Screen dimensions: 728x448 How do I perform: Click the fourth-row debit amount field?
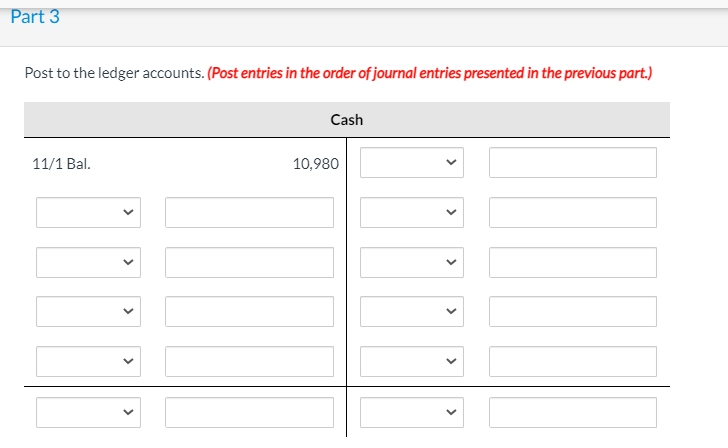(x=249, y=311)
